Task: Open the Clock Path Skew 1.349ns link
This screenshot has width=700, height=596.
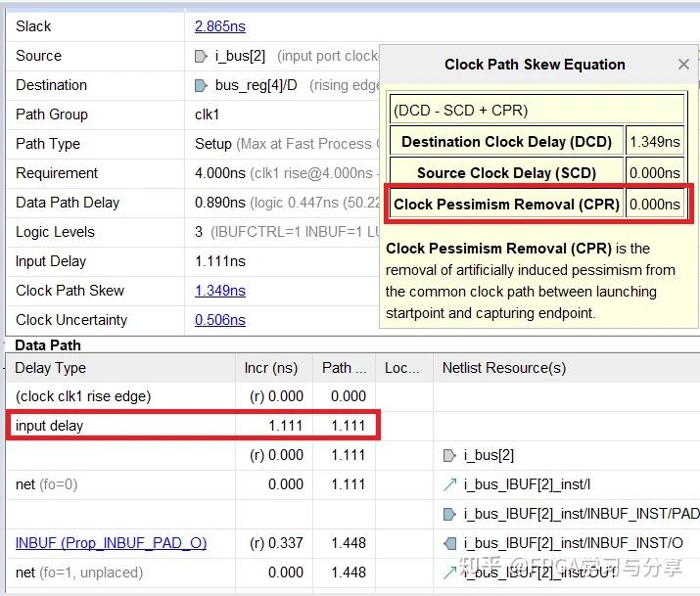Action: click(x=219, y=291)
